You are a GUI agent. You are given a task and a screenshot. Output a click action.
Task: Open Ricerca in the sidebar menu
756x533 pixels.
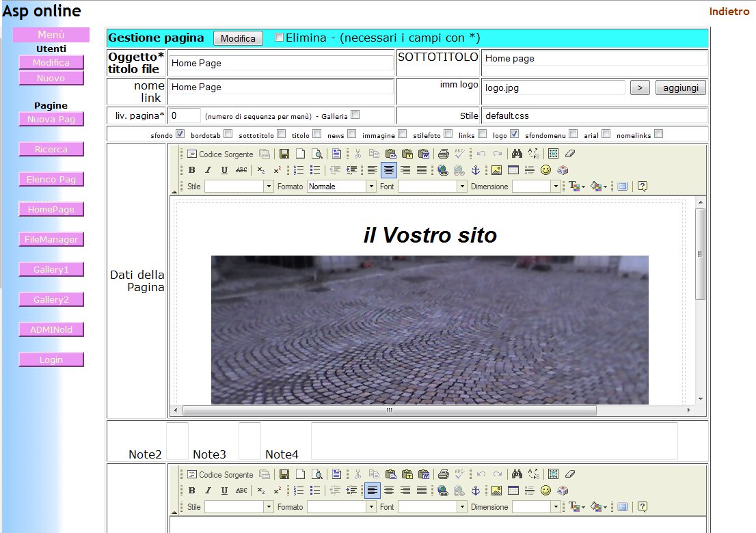51,150
